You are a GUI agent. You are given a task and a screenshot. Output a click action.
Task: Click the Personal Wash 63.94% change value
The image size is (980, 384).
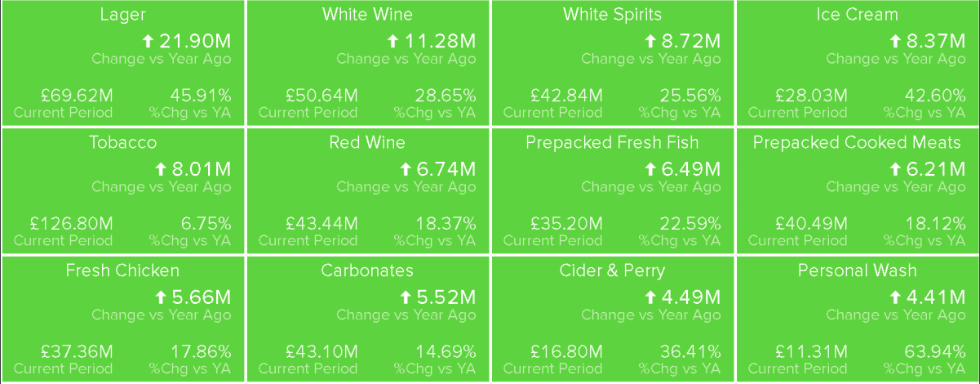click(x=935, y=351)
